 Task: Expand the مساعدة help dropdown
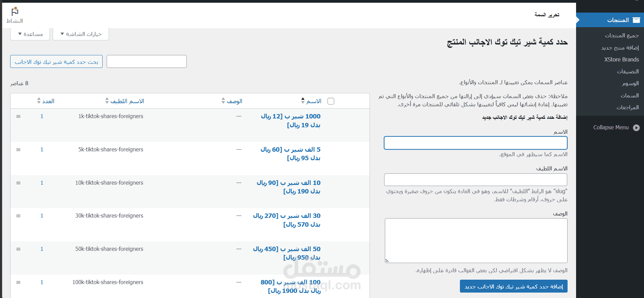click(x=30, y=34)
